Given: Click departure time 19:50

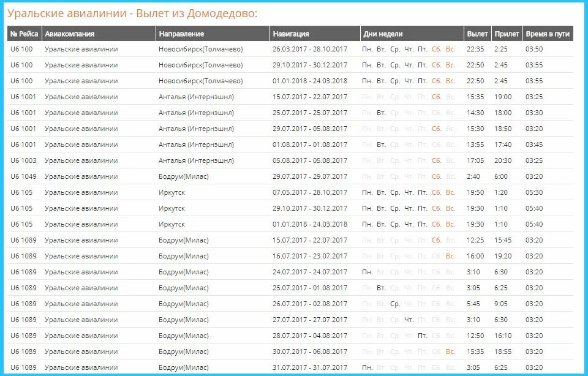Looking at the screenshot, I should (x=475, y=192).
